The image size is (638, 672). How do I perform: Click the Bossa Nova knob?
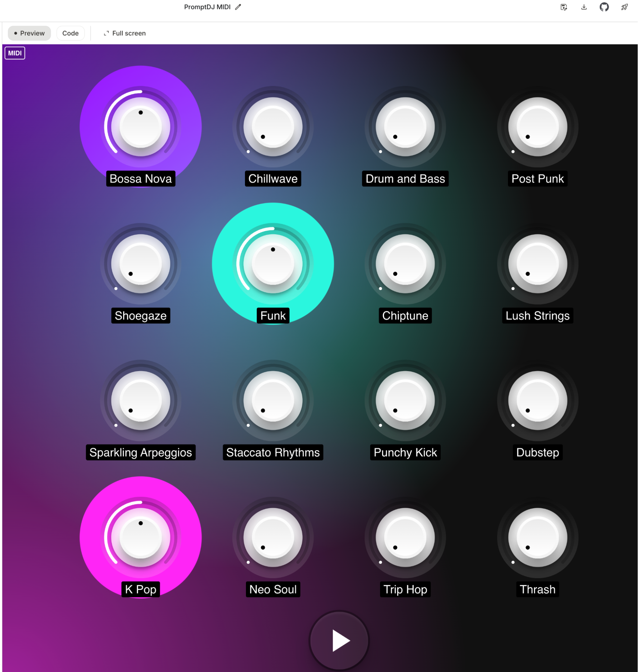[140, 127]
